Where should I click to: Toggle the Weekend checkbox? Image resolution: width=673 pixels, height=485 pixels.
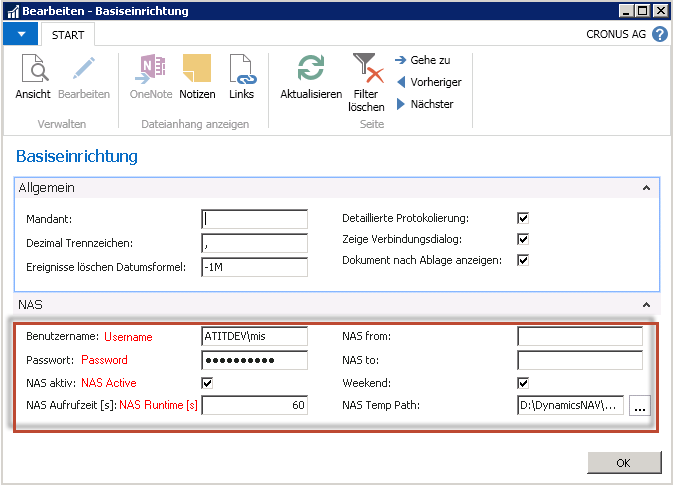click(x=522, y=383)
